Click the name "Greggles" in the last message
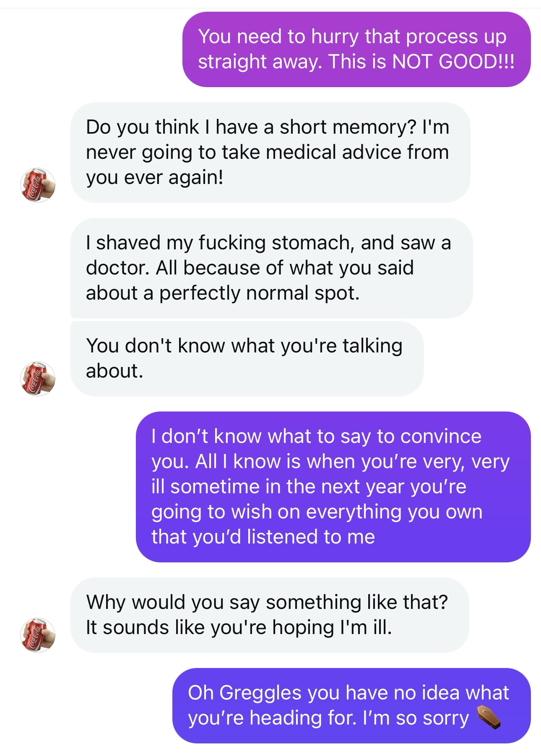541x756 pixels. tap(260, 693)
